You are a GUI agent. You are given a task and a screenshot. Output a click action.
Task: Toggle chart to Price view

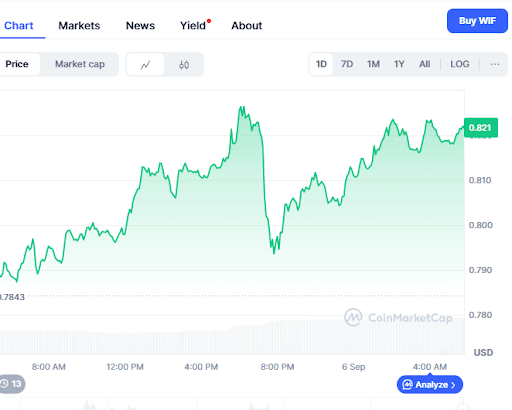(x=17, y=64)
